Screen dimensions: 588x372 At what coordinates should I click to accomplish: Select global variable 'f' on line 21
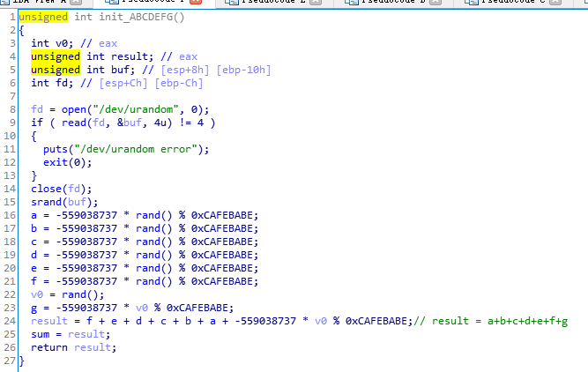click(33, 281)
